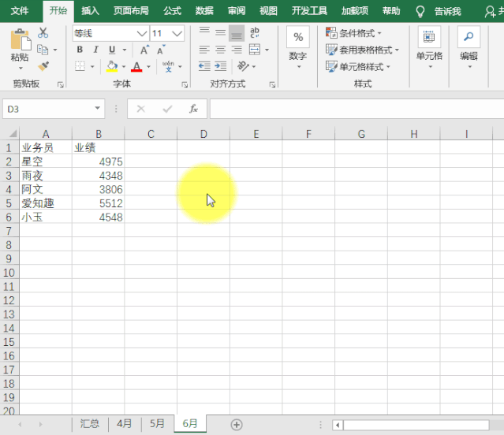Expand the Name Box dropdown arrow
This screenshot has height=435, width=504.
tap(97, 108)
